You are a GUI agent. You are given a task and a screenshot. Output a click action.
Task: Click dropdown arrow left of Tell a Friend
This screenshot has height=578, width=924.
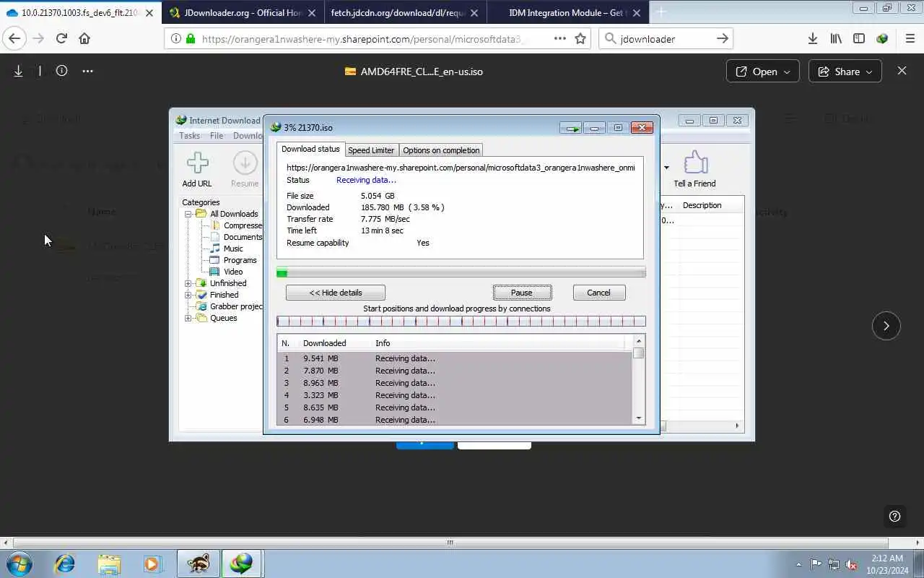[666, 168]
